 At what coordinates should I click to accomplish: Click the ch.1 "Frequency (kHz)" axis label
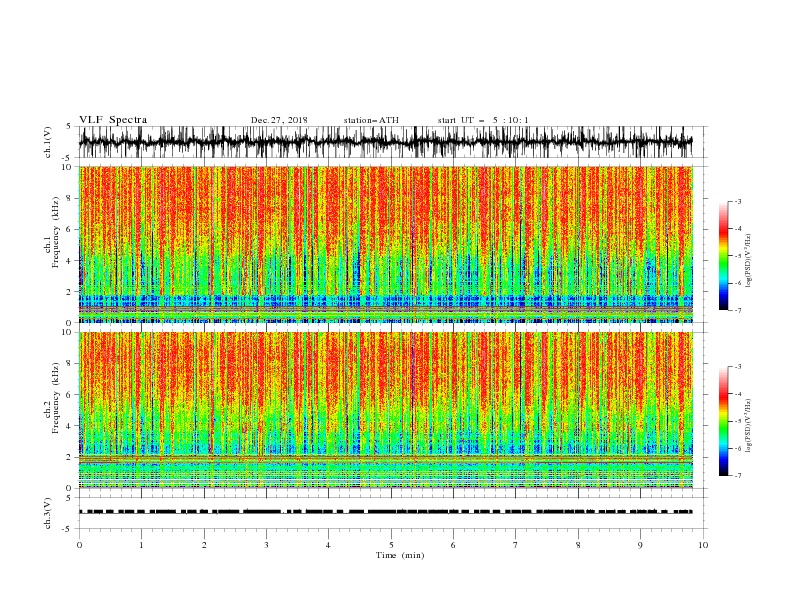pos(56,233)
